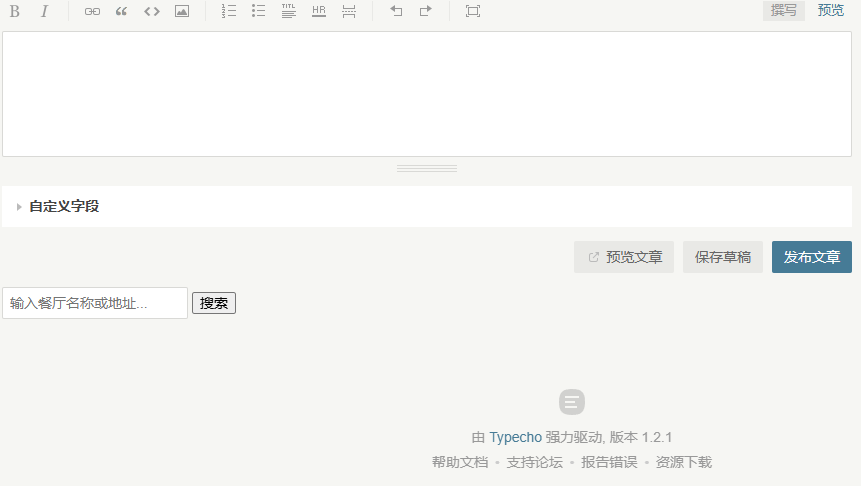Grab the editor resize handle bar
The width and height of the screenshot is (861, 486).
click(x=427, y=169)
